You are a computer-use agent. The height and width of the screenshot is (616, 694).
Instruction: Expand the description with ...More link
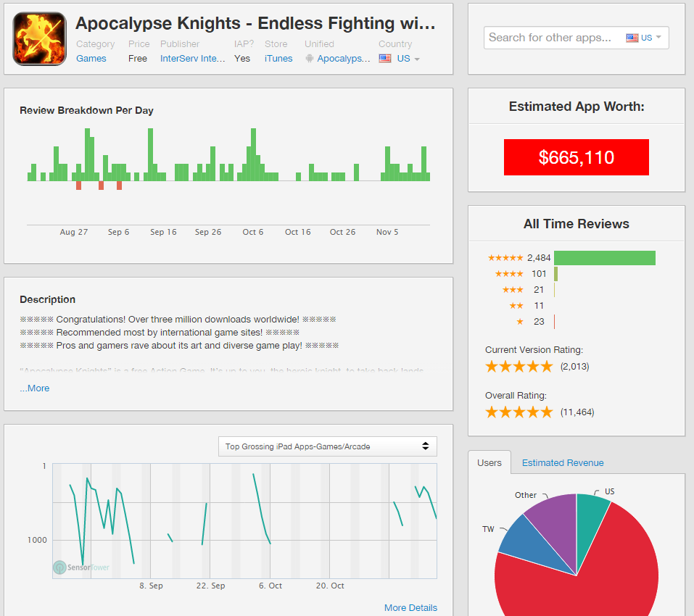35,388
